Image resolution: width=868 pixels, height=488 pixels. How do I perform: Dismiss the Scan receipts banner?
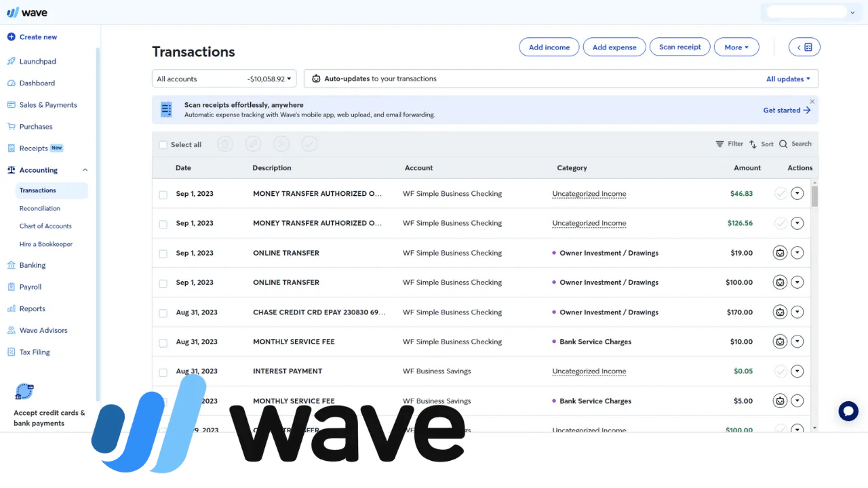pyautogui.click(x=812, y=102)
